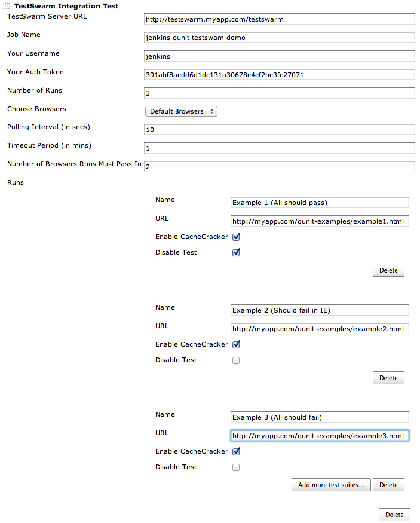Click Add more test suites button
This screenshot has height=523, width=420.
331,485
